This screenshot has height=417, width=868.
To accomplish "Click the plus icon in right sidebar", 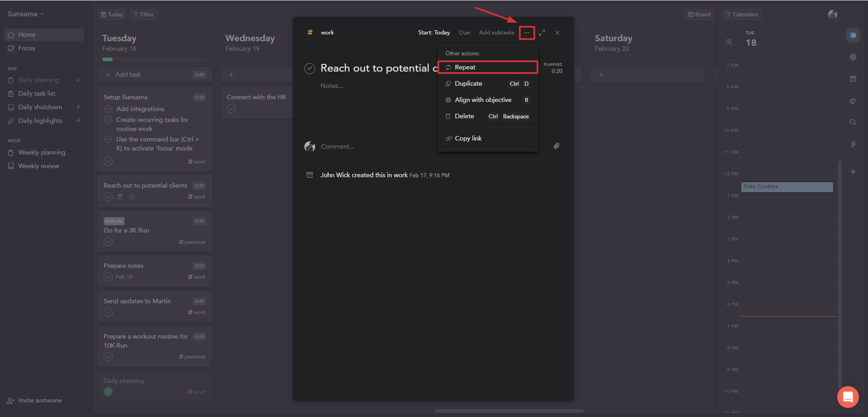I will 853,172.
